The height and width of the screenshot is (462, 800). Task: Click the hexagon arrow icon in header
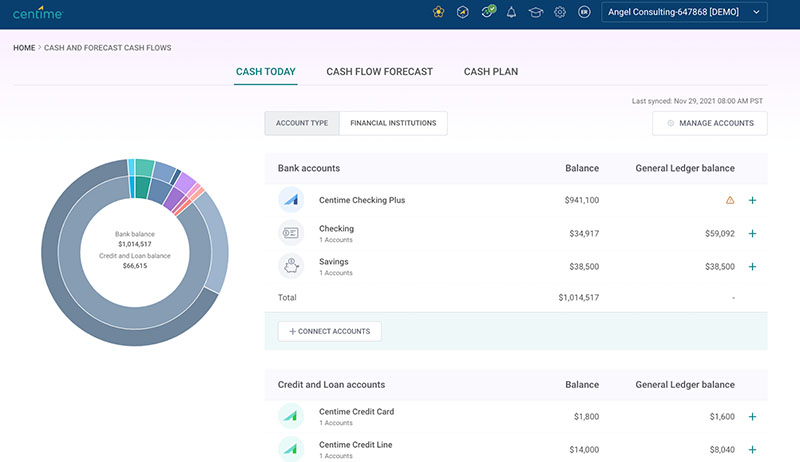pyautogui.click(x=463, y=12)
